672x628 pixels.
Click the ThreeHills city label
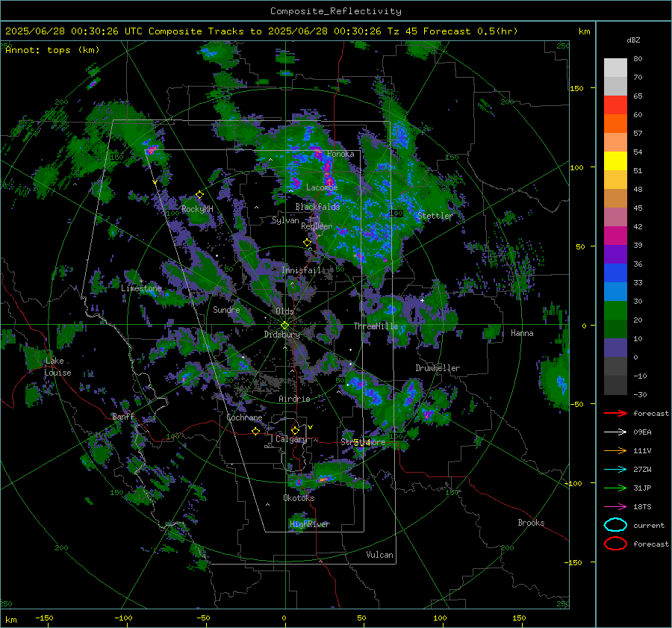(x=376, y=326)
